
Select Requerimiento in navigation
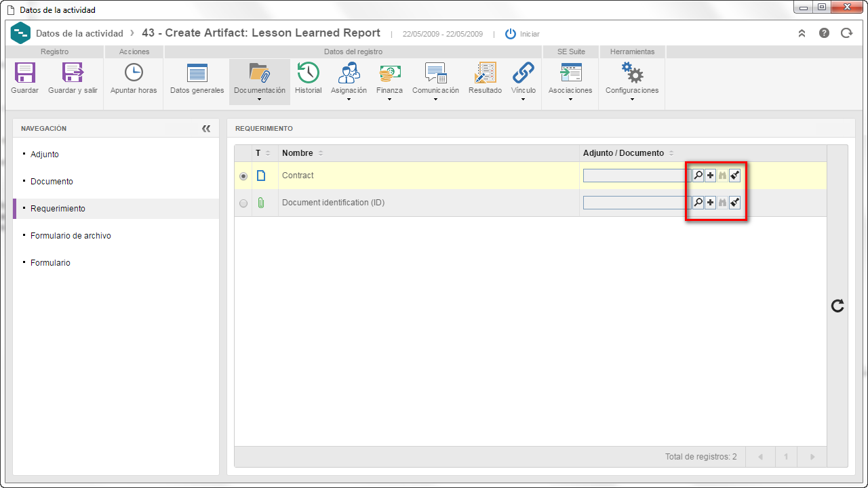tap(58, 209)
